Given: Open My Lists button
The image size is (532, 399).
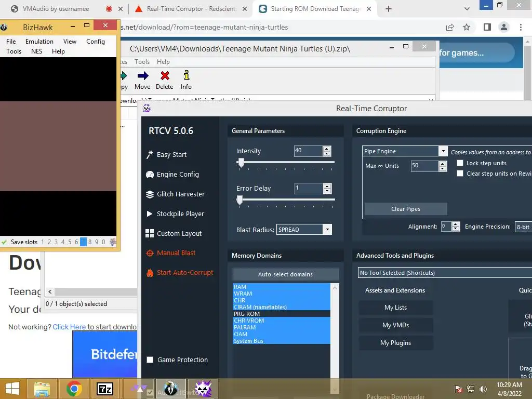Looking at the screenshot, I should point(395,308).
